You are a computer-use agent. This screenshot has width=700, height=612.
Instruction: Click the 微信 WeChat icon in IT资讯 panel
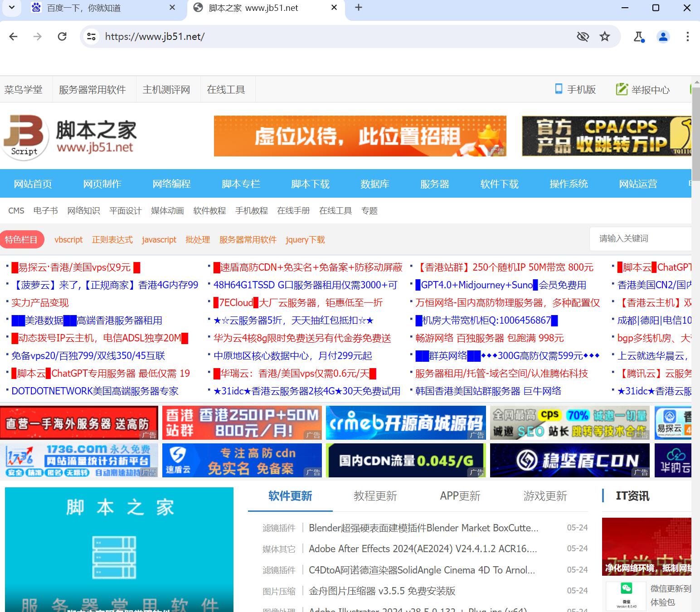[x=627, y=588]
